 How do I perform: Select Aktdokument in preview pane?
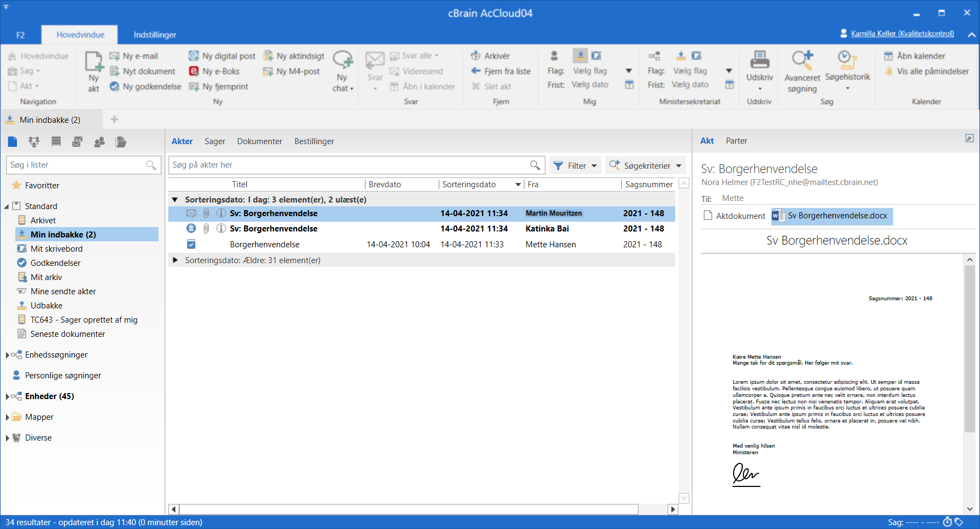tap(735, 216)
